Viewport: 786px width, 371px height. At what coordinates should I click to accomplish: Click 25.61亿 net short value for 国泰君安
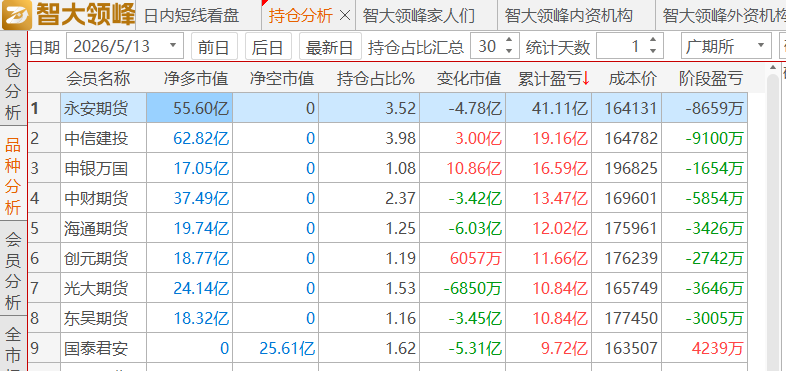(x=276, y=348)
